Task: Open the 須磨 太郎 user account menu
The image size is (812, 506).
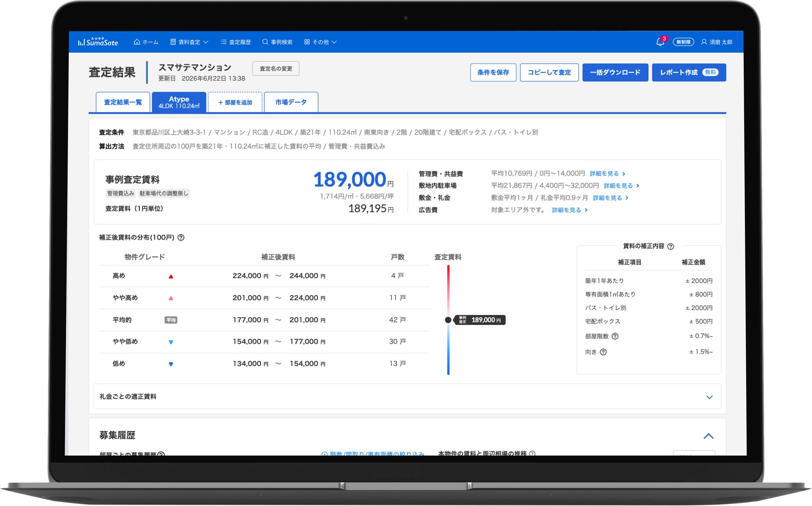Action: point(717,42)
